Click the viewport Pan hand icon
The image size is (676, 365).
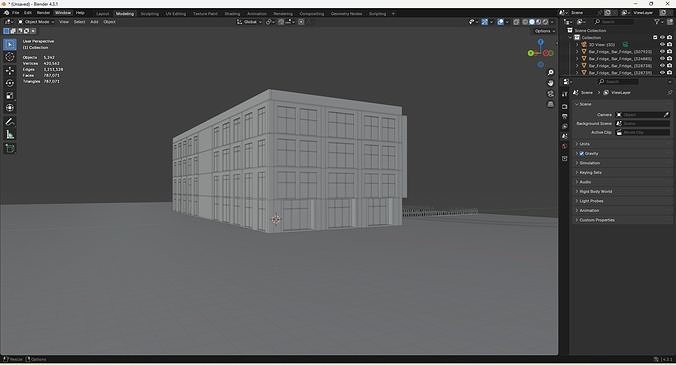coord(550,83)
